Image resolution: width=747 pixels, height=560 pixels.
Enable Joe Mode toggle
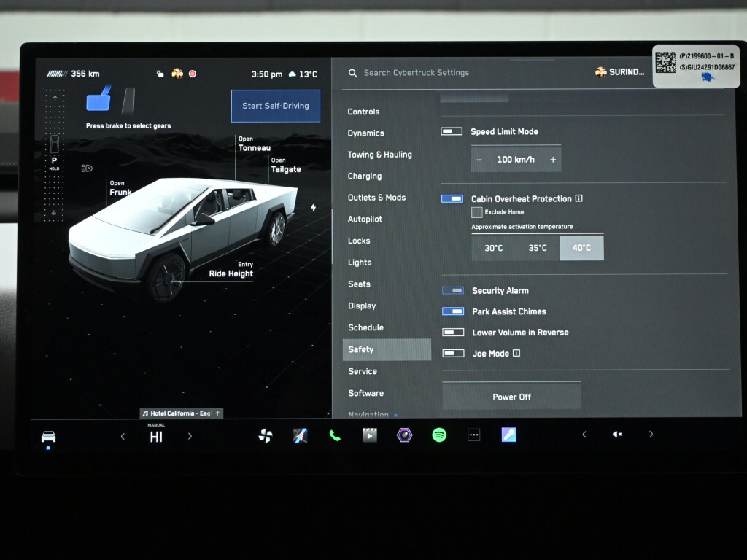(x=453, y=354)
